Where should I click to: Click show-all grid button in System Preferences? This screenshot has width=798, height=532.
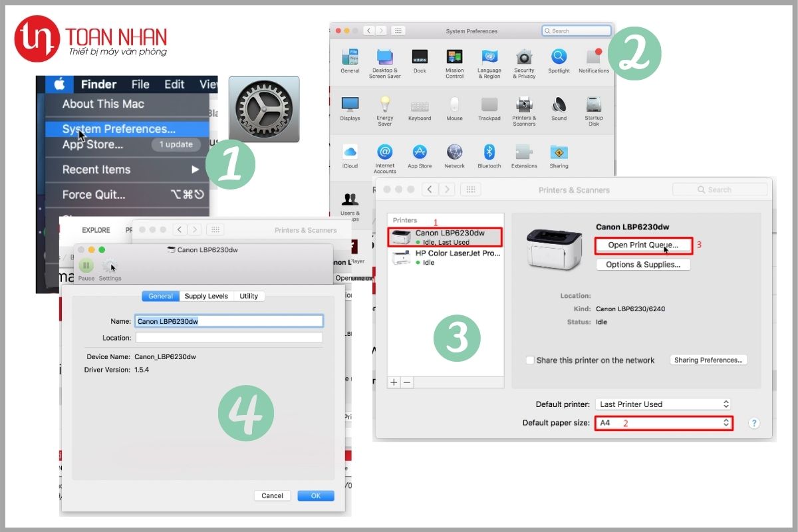(x=398, y=31)
